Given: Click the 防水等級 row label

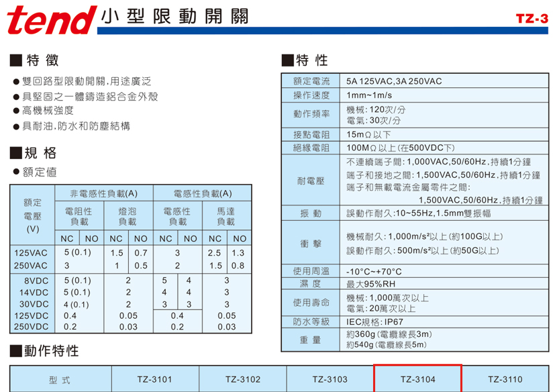Looking at the screenshot, I should click(x=311, y=322).
